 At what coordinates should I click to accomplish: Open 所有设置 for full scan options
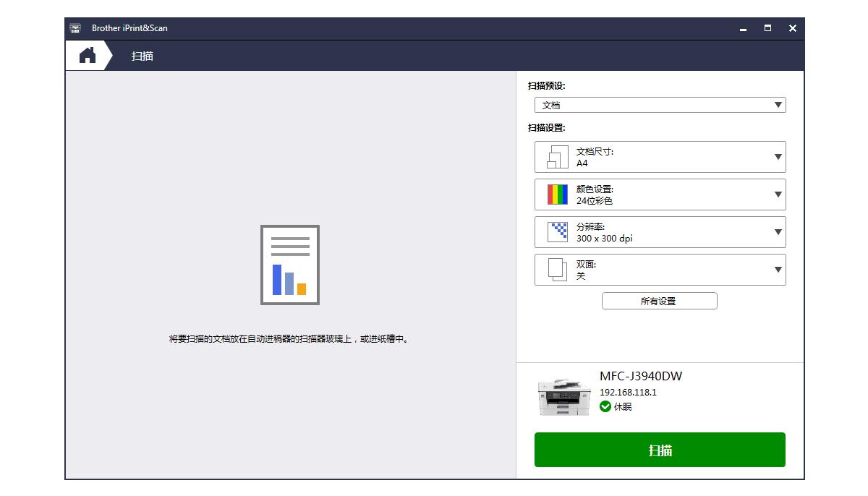click(x=659, y=301)
